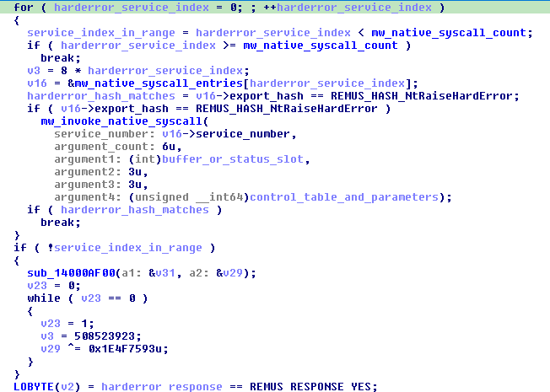Click the 'while' keyword
The width and height of the screenshot is (550, 392).
tap(44, 298)
